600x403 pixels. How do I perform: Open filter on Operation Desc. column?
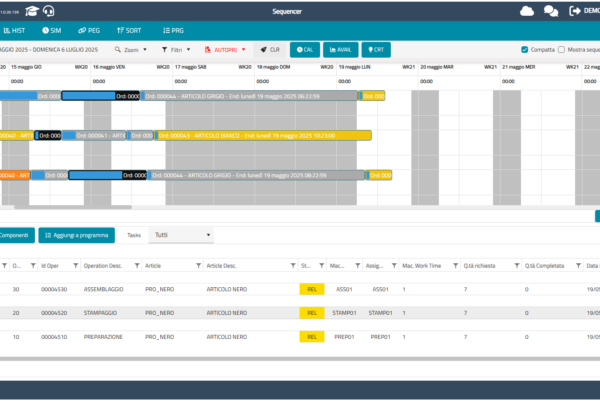137,266
